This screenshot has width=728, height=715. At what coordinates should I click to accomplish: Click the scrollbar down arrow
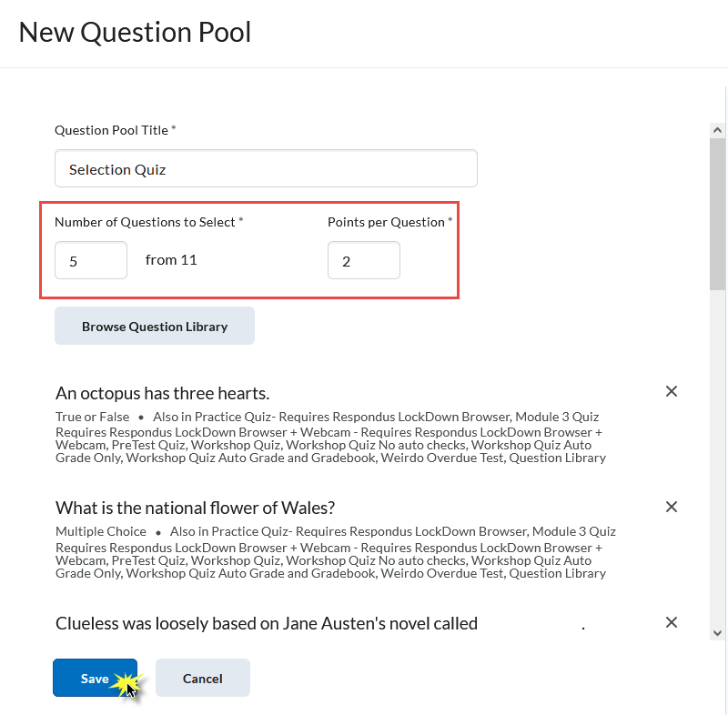point(718,632)
